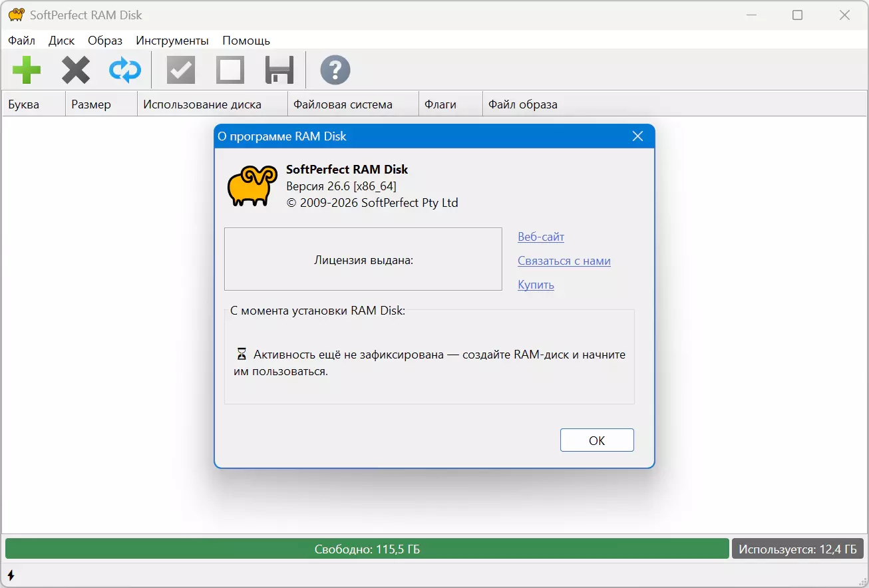Click the Лицензия выдана box
The image size is (869, 588).
click(363, 259)
